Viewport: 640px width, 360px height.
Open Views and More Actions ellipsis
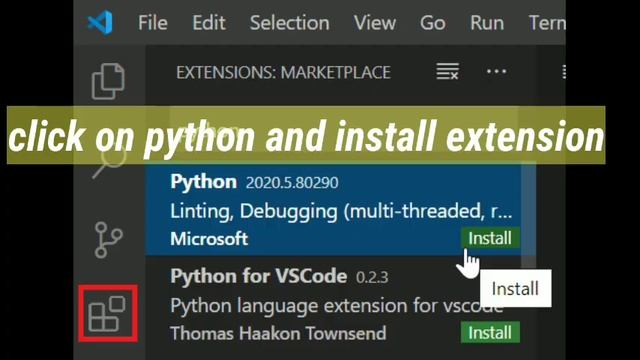click(497, 71)
